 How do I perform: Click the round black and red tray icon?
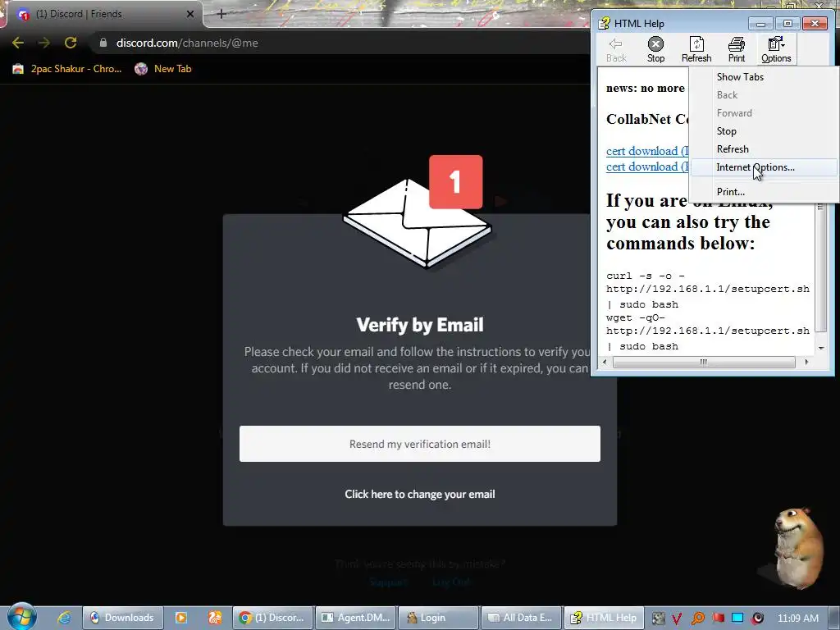(x=757, y=619)
